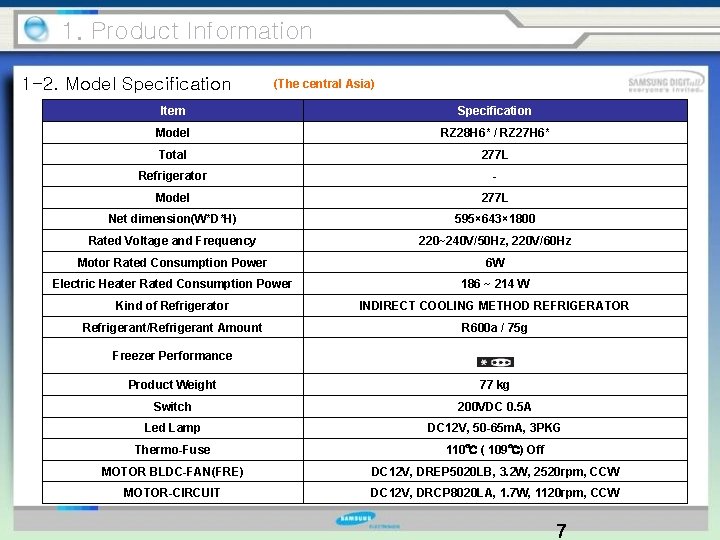The height and width of the screenshot is (540, 720).
Task: Select 'INDIRECT COOLING METHOD REFRIGERATOR' text
Action: coord(494,306)
